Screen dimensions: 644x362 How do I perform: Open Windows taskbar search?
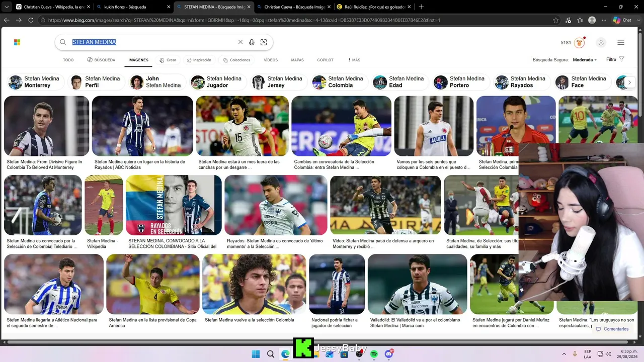pyautogui.click(x=271, y=354)
